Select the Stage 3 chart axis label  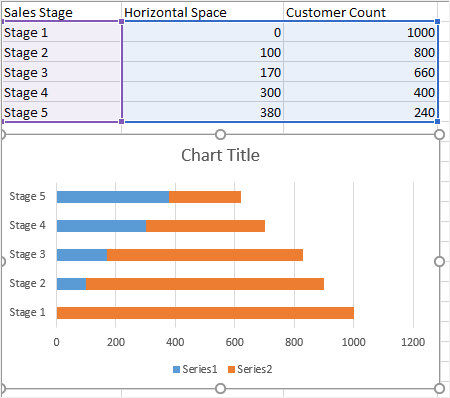27,255
